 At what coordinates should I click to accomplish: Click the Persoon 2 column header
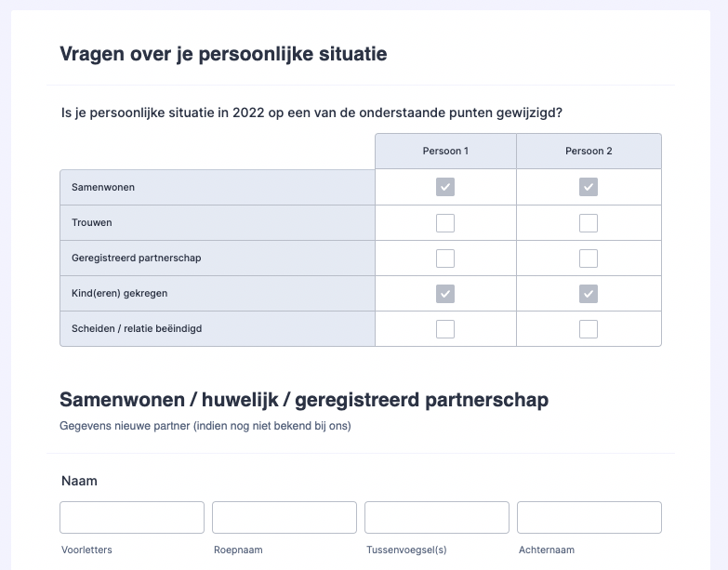pos(589,152)
